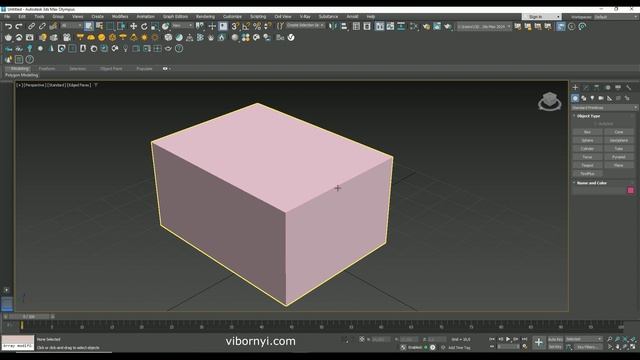Open the Create Selection Set dropdown
Image resolution: width=640 pixels, height=360 pixels.
pos(305,26)
